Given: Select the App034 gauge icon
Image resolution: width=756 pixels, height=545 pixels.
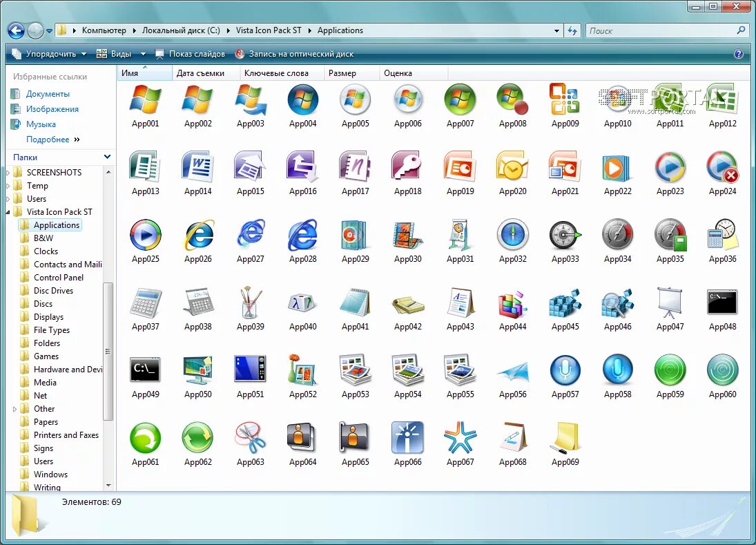Looking at the screenshot, I should click(x=618, y=235).
